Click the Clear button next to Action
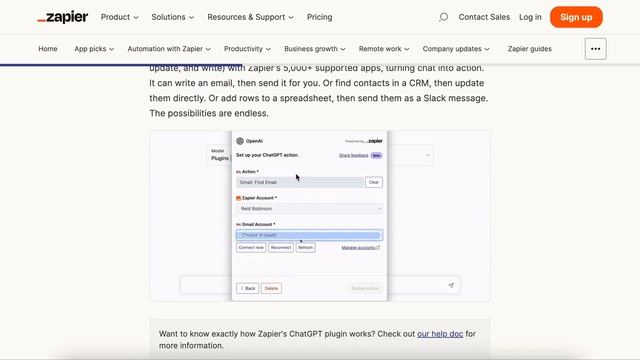640x360 pixels. tap(374, 182)
